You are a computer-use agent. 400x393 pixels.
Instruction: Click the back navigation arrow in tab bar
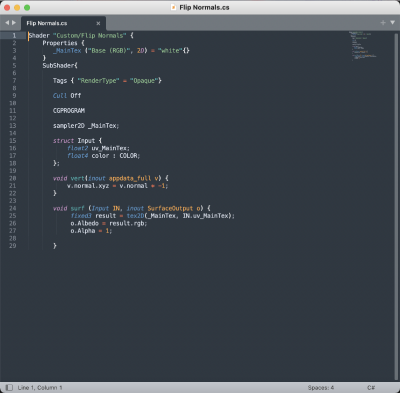click(7, 23)
